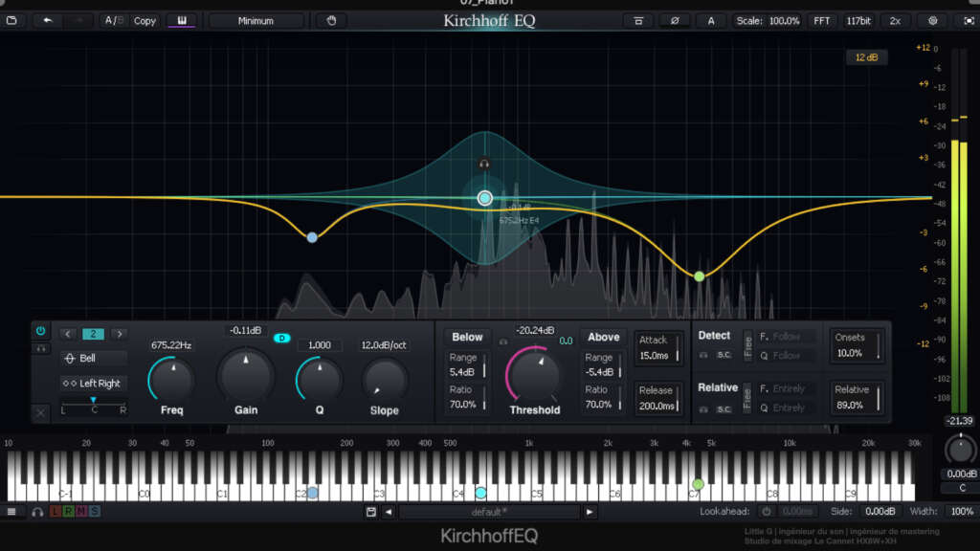Click the bottom bar headphone solo icon

click(x=37, y=512)
